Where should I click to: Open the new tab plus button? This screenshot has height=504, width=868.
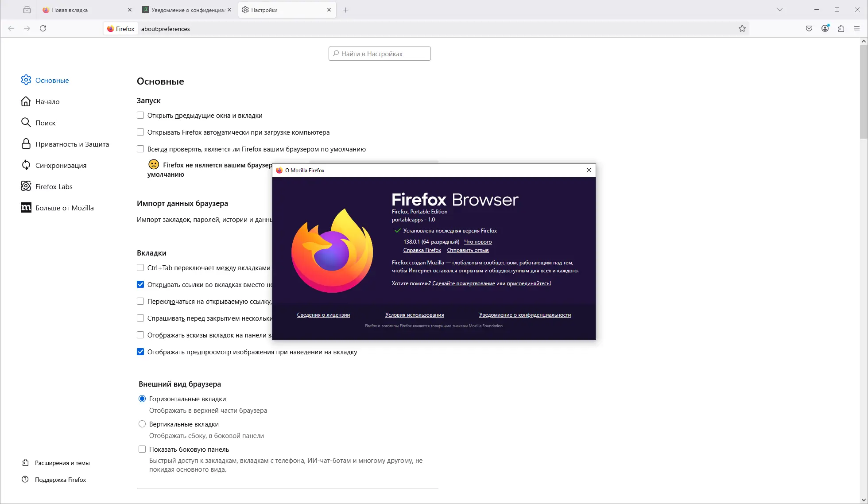coord(346,10)
